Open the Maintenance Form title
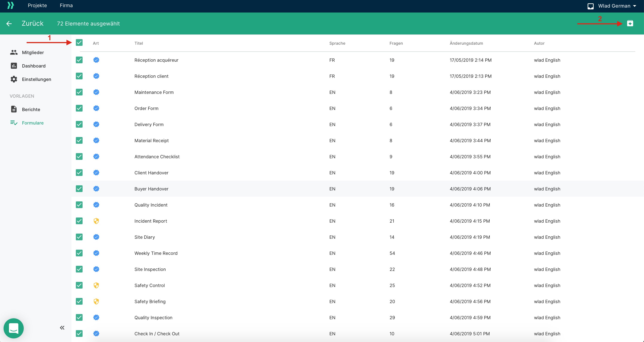The height and width of the screenshot is (342, 644). (x=154, y=92)
